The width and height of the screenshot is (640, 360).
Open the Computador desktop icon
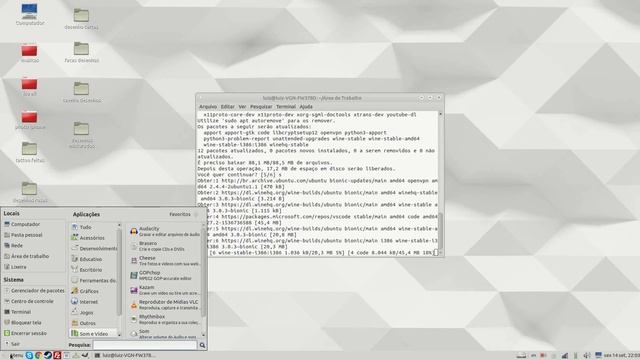pyautogui.click(x=30, y=15)
